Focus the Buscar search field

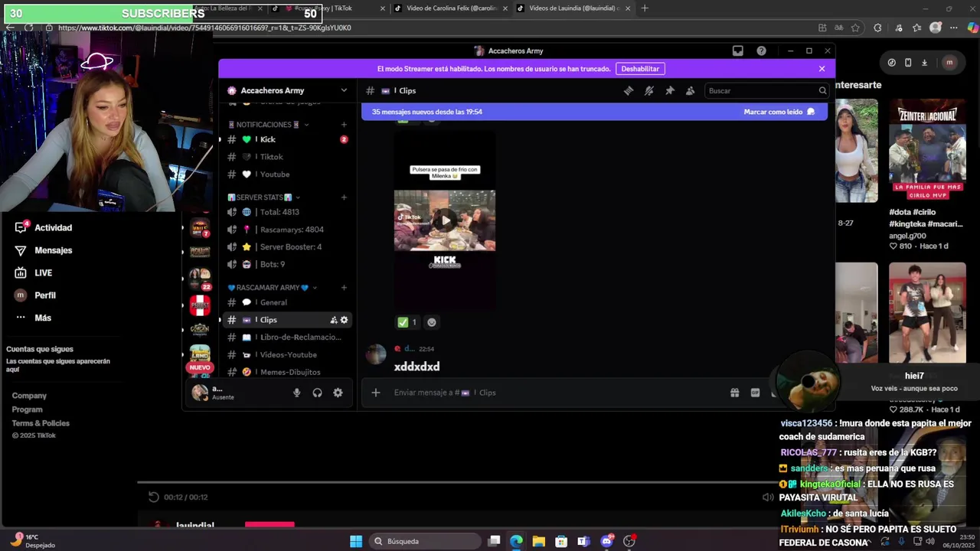766,90
